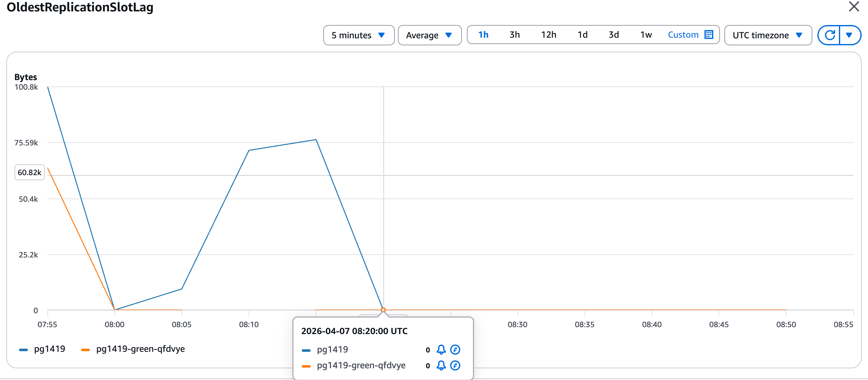The width and height of the screenshot is (868, 380).
Task: Open the compass icon for pg1419-green-qfdvye
Action: (x=455, y=365)
